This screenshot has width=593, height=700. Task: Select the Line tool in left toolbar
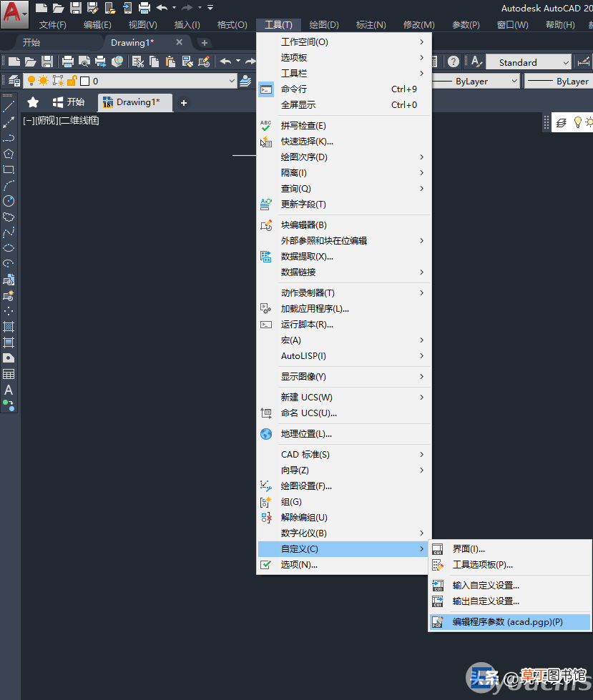coord(9,107)
